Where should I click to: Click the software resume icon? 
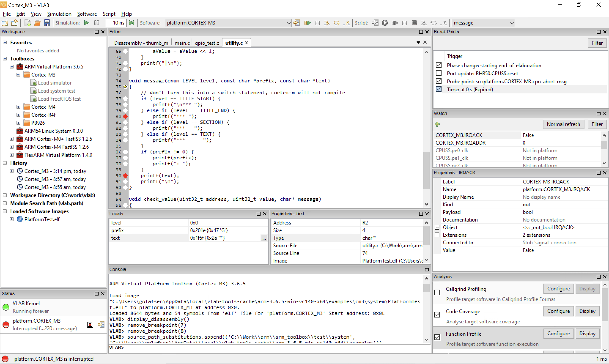click(307, 23)
